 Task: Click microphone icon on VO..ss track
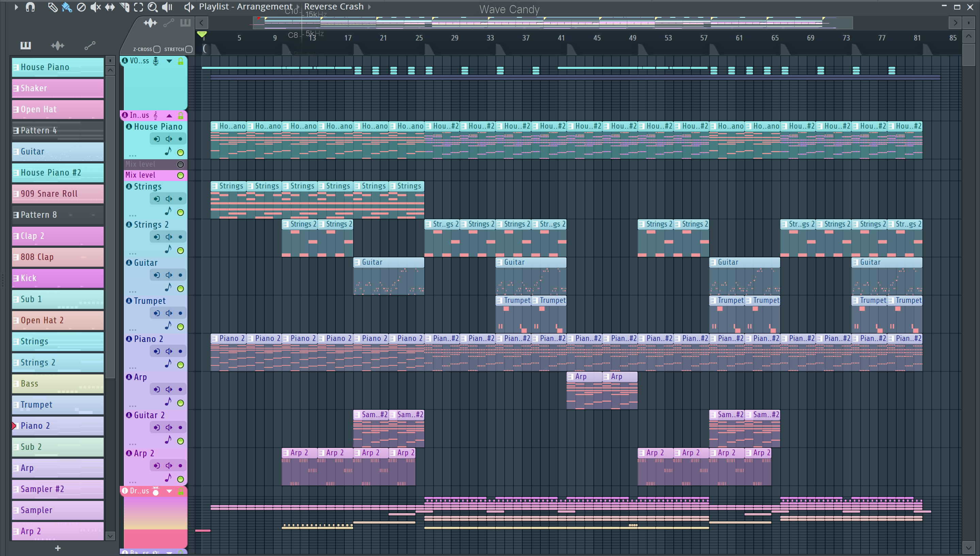[156, 61]
